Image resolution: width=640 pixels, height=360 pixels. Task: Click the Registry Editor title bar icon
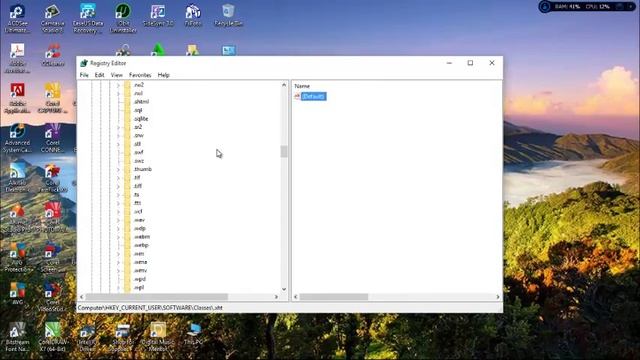pyautogui.click(x=84, y=63)
